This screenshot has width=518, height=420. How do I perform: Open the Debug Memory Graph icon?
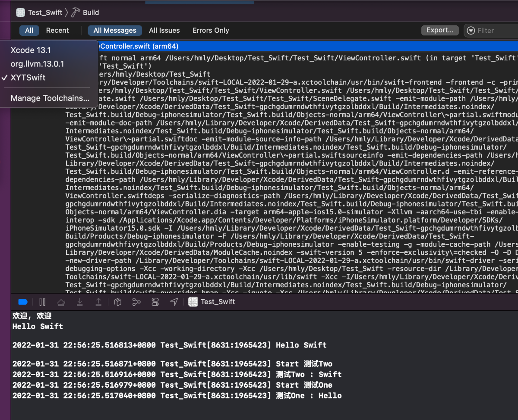pos(136,302)
